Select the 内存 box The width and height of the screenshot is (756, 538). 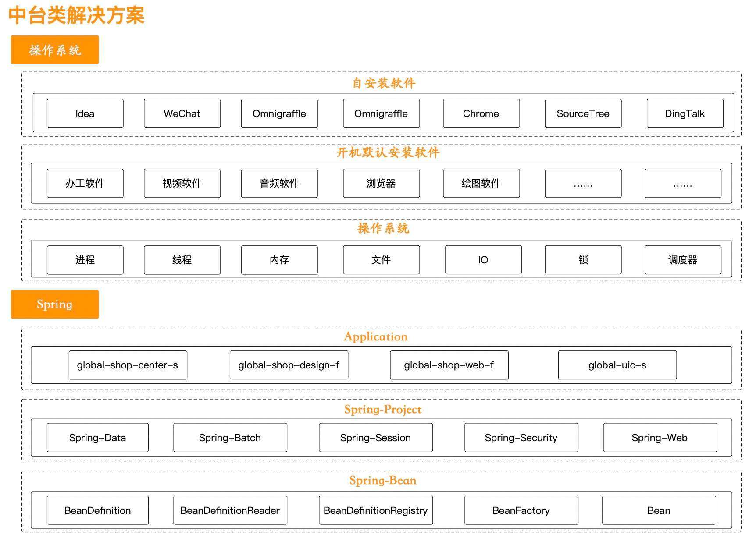coord(279,260)
